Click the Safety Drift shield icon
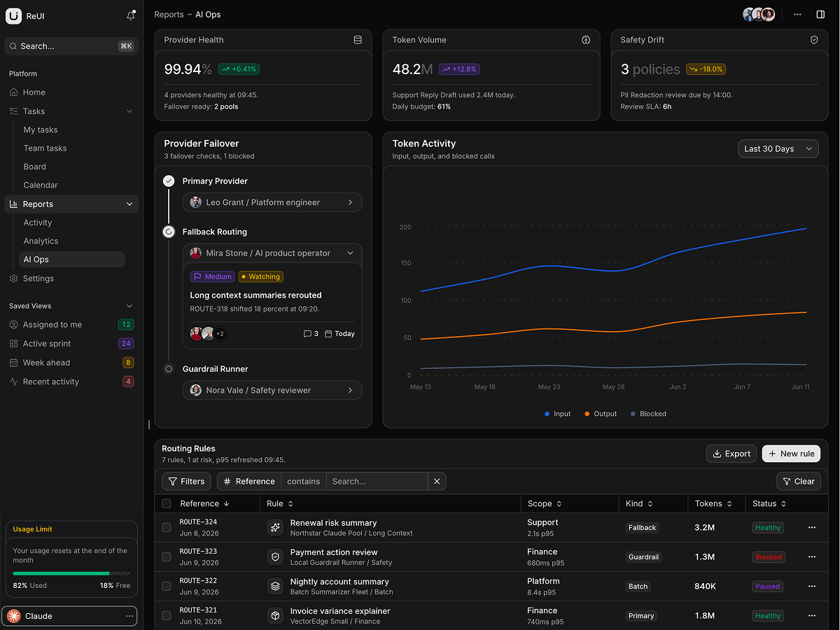Image resolution: width=840 pixels, height=630 pixels. 814,40
